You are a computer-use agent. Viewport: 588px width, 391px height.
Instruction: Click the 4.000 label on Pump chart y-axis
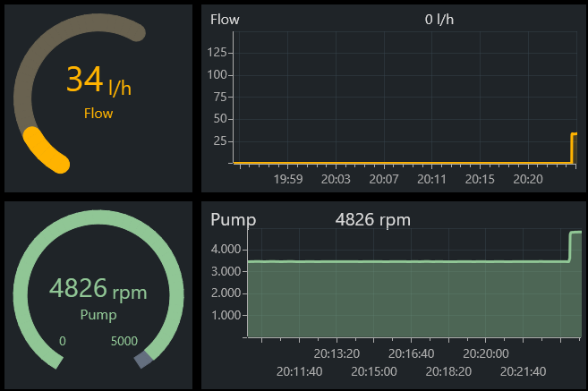coord(226,250)
